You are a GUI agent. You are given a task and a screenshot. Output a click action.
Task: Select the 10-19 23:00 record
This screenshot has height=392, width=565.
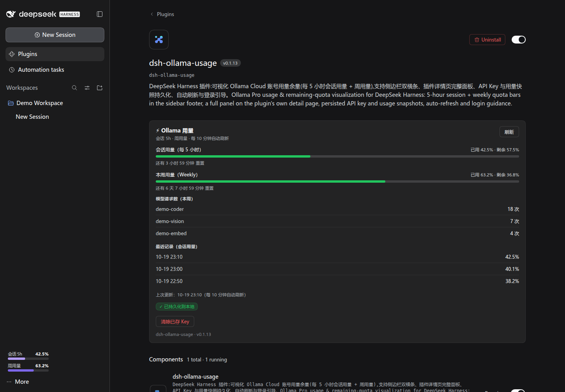337,269
